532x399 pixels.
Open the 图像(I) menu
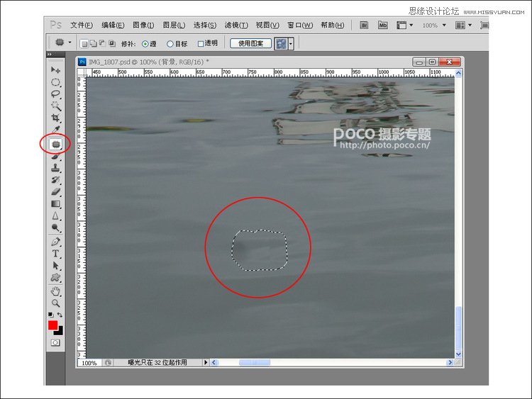pyautogui.click(x=143, y=25)
